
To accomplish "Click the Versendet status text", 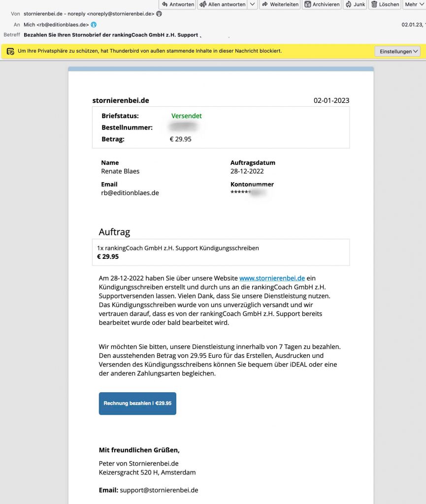I will click(187, 116).
